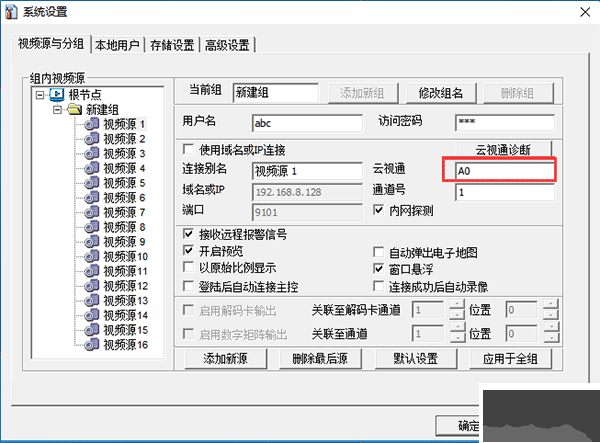The image size is (600, 443).
Task: Select the 视频源与分组 tab
Action: tap(51, 44)
